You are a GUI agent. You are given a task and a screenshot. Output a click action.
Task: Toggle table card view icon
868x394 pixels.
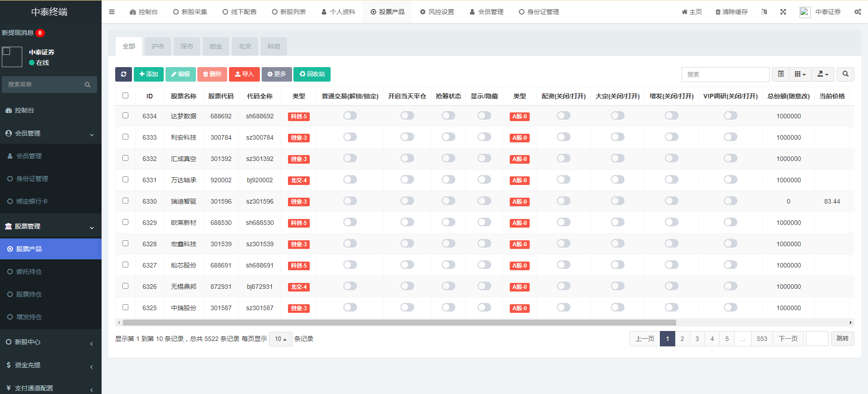click(x=781, y=74)
